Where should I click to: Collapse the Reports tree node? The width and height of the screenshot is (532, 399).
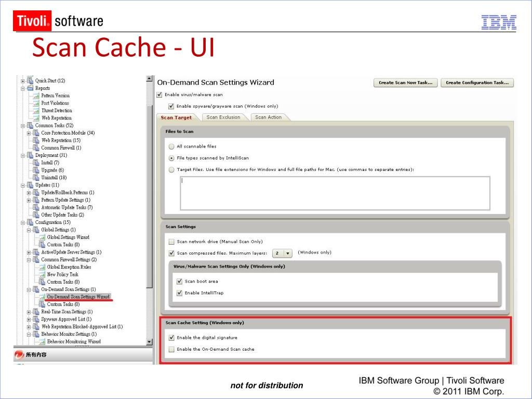[x=23, y=88]
